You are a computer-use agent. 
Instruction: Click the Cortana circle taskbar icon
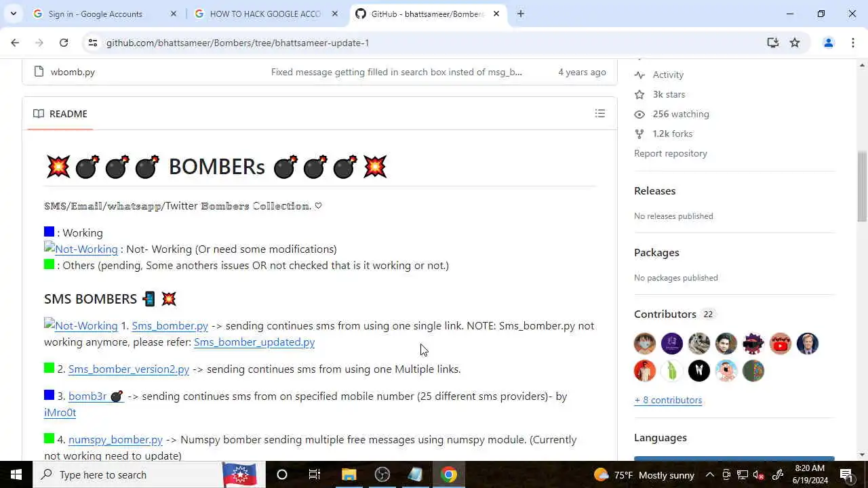pyautogui.click(x=282, y=474)
